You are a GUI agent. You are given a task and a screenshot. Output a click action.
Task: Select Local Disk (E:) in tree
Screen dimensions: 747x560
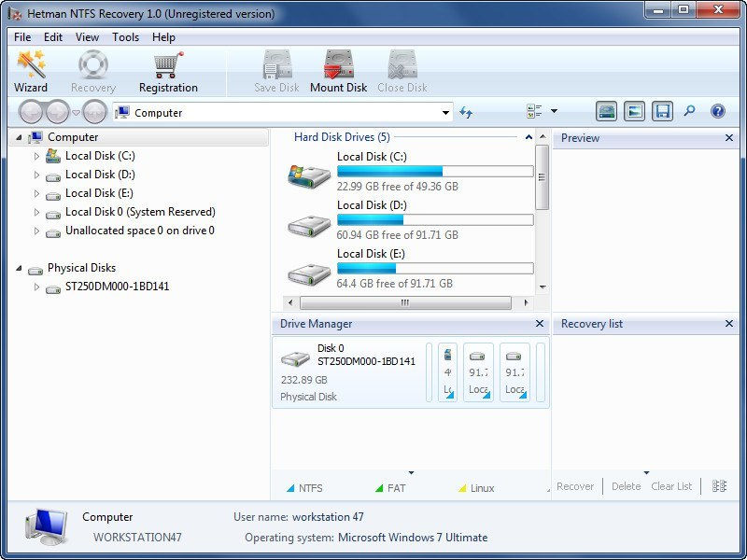(x=99, y=193)
